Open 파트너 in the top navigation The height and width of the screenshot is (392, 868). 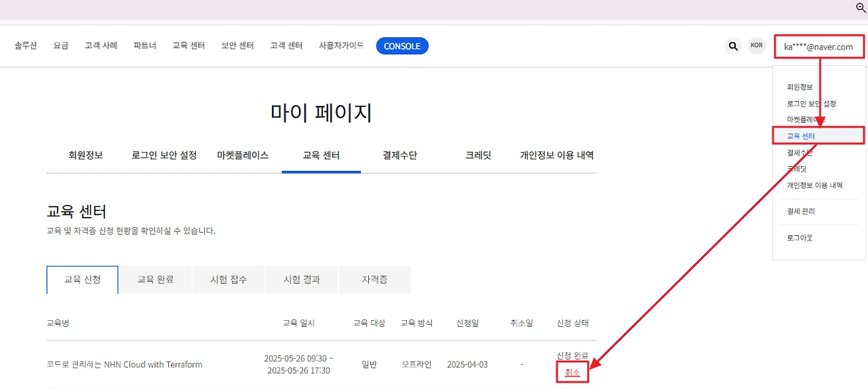[x=145, y=45]
